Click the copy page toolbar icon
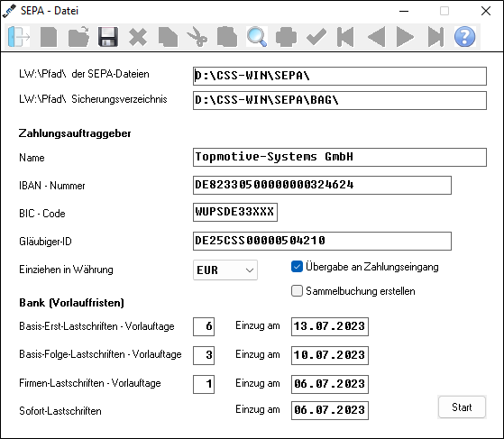The image size is (504, 439). [x=168, y=37]
